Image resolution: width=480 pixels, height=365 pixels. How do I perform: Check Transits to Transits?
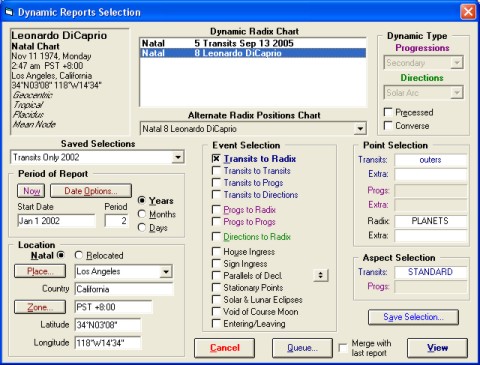pos(216,171)
